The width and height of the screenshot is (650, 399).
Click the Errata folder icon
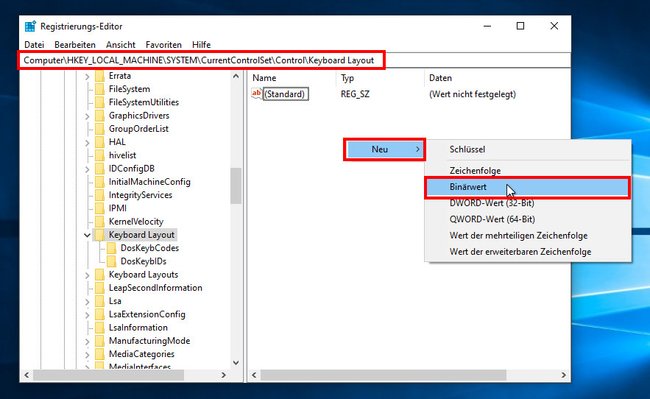coord(99,76)
